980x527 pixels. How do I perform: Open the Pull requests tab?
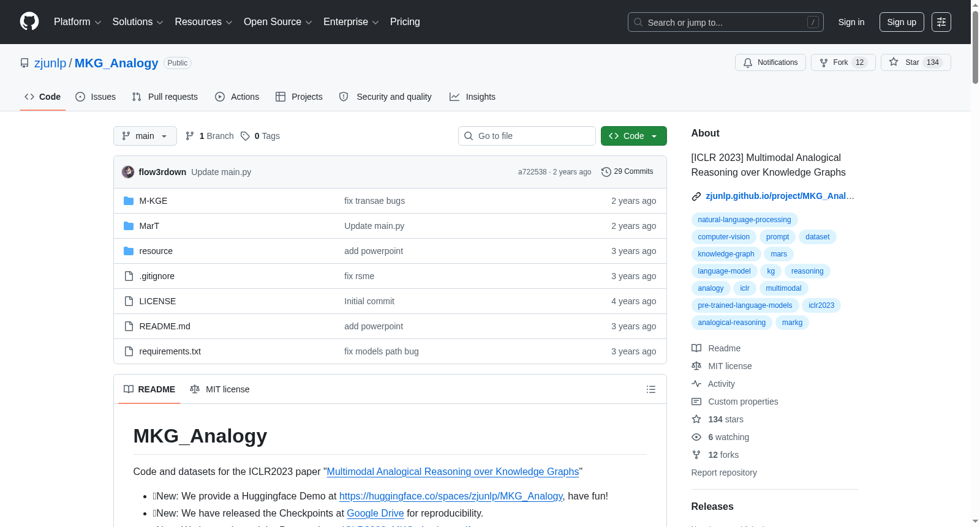[165, 97]
